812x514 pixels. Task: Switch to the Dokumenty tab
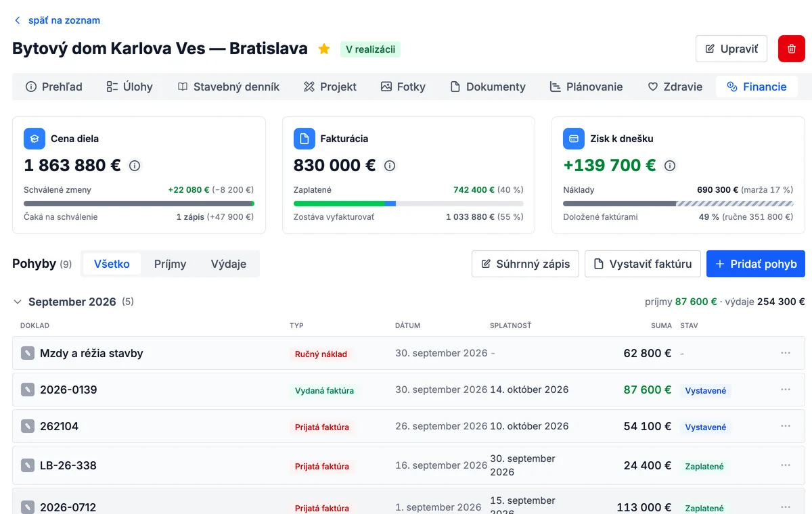point(487,87)
